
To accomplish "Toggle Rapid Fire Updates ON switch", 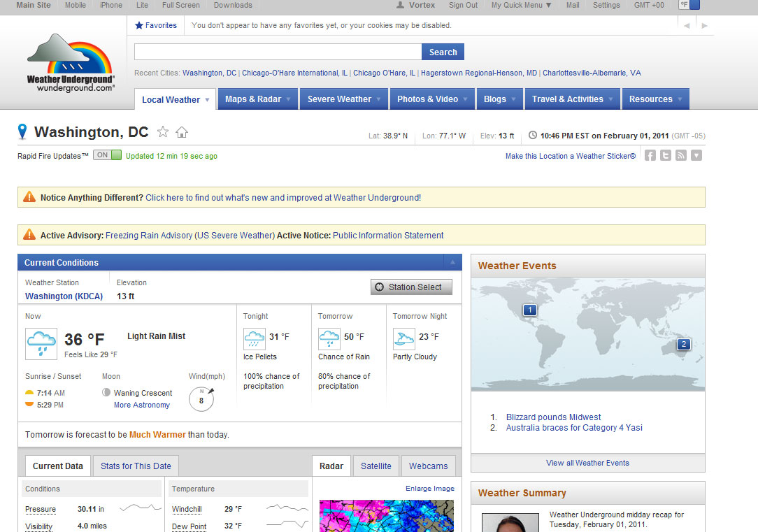I will click(x=107, y=155).
